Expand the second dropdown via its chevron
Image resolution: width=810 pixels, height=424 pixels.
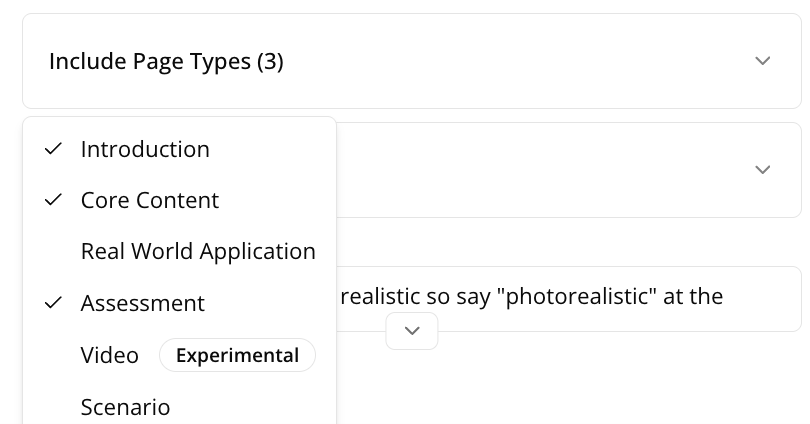pyautogui.click(x=762, y=170)
